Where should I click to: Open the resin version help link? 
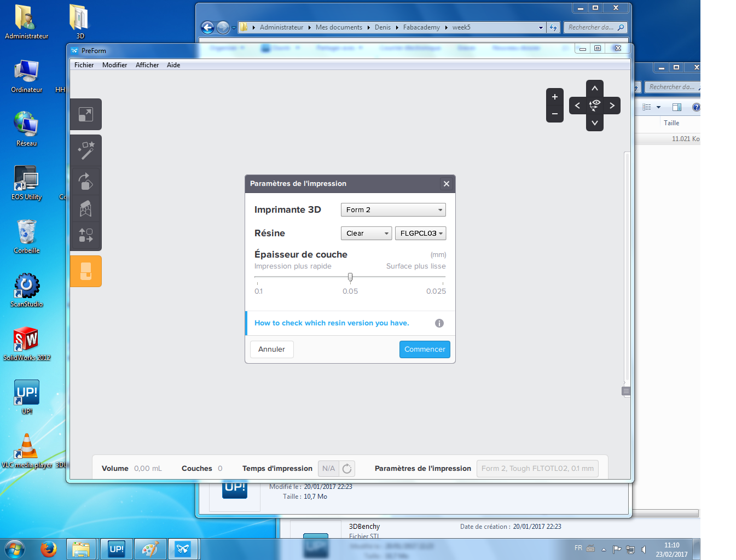pyautogui.click(x=332, y=323)
